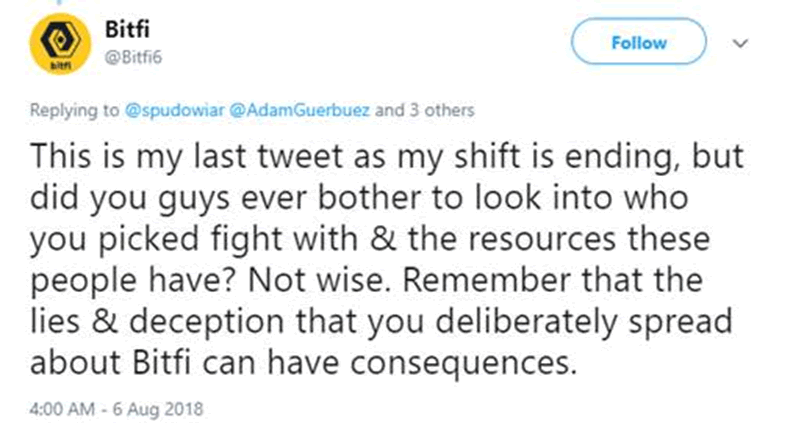Click the line starting 'you picked fight with'

[370, 239]
